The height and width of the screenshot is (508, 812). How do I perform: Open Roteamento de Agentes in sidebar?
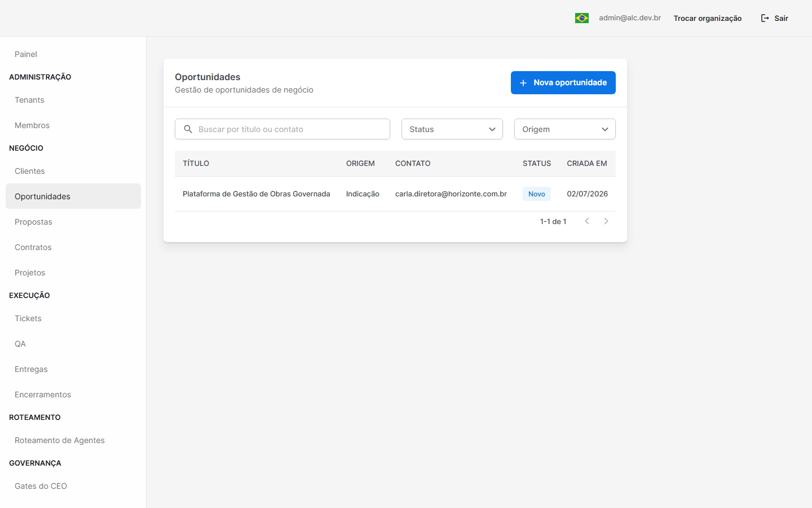(73, 440)
